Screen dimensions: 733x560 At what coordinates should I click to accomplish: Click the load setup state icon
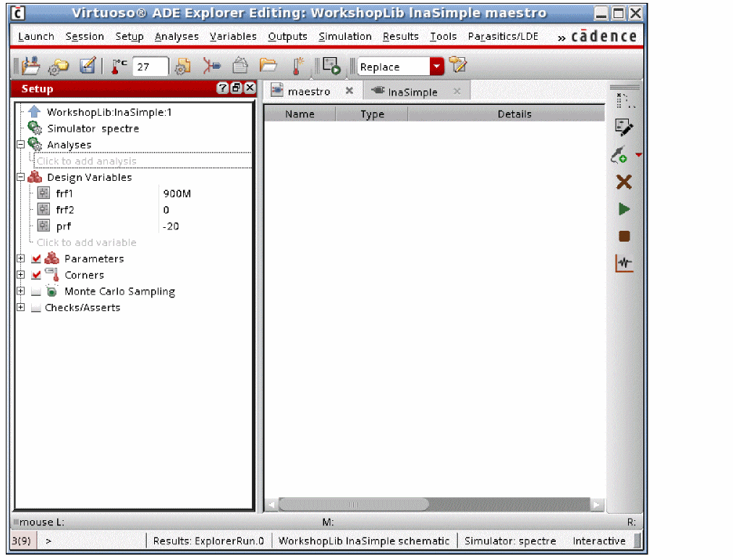31,66
